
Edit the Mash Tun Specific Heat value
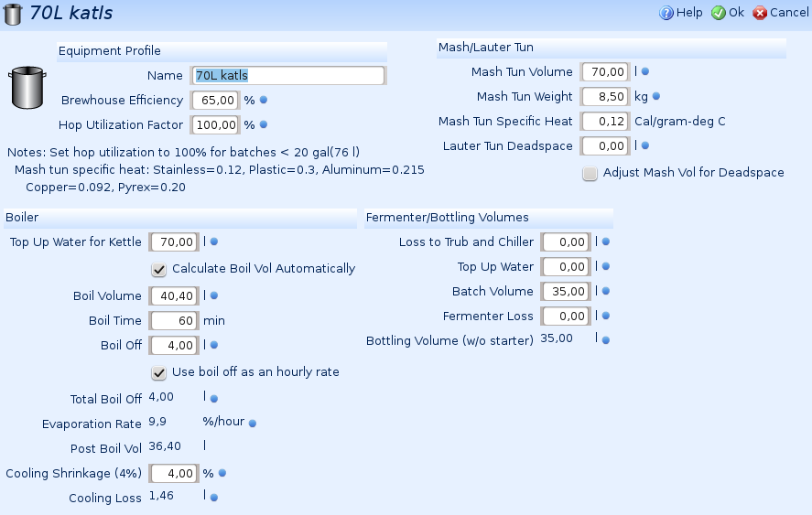[x=605, y=121]
